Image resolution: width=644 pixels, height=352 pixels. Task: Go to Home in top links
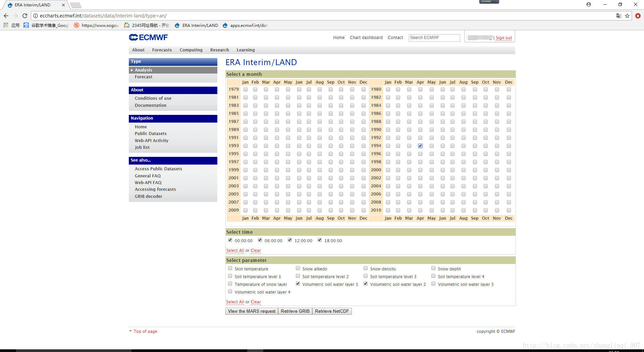pyautogui.click(x=339, y=38)
